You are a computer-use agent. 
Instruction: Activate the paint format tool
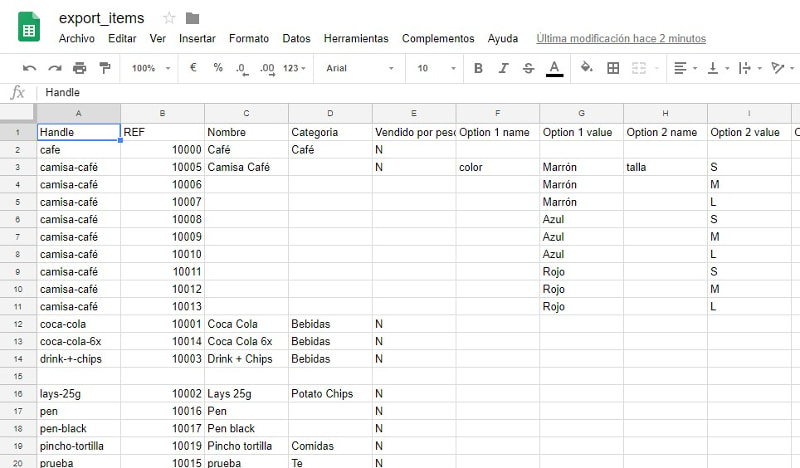105,68
